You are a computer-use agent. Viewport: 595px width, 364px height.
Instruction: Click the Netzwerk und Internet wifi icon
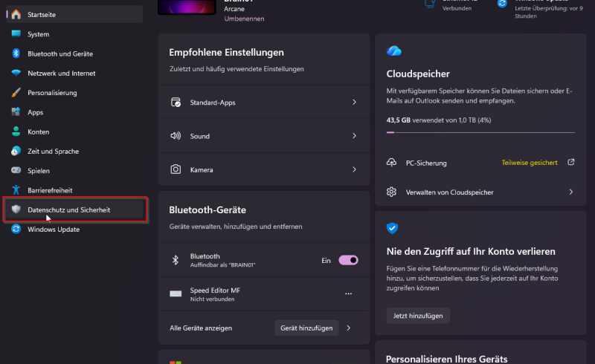(16, 73)
